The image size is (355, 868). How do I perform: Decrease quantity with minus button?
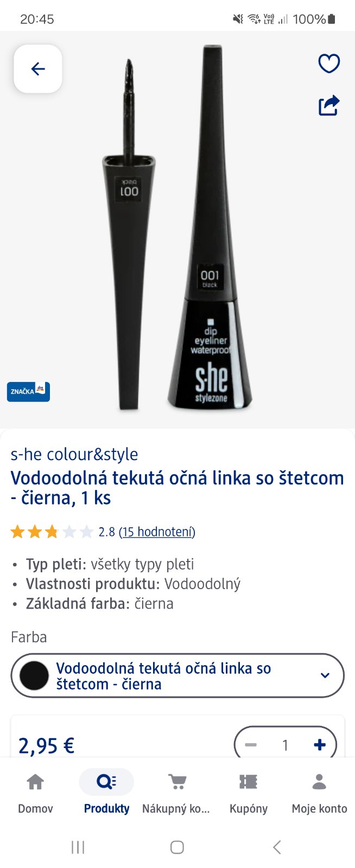tap(251, 745)
